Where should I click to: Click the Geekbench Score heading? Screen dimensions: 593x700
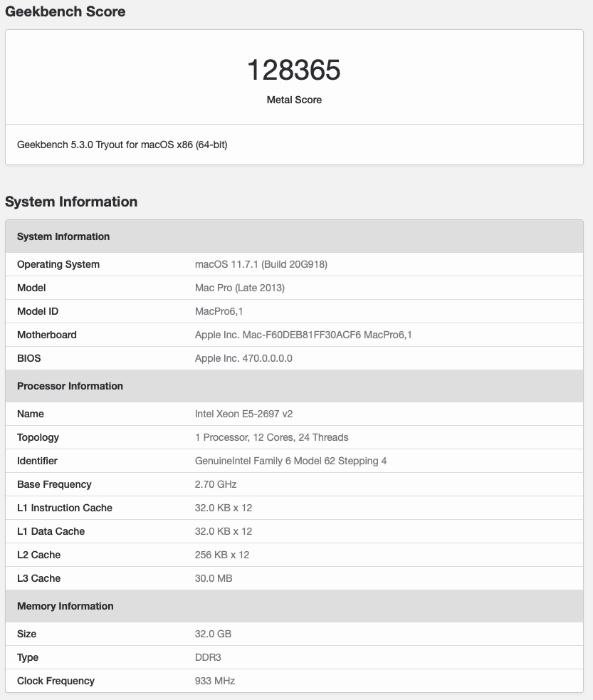(65, 11)
